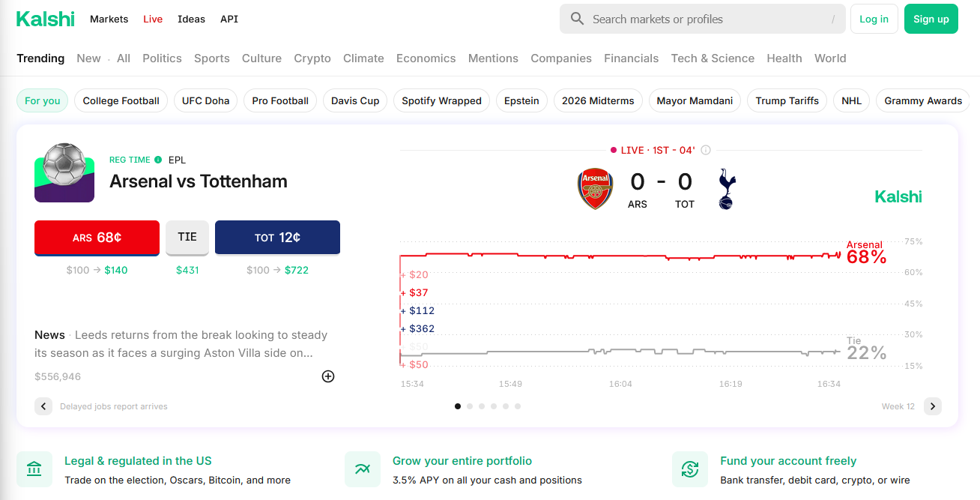Click the Arsenal club crest
This screenshot has height=500, width=980.
pyautogui.click(x=596, y=188)
